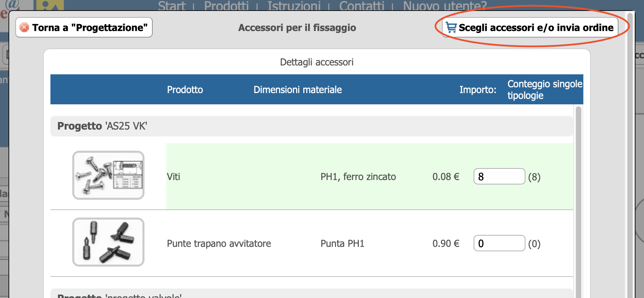The image size is (644, 298).
Task: Open the Contatti menu item
Action: coord(362,6)
